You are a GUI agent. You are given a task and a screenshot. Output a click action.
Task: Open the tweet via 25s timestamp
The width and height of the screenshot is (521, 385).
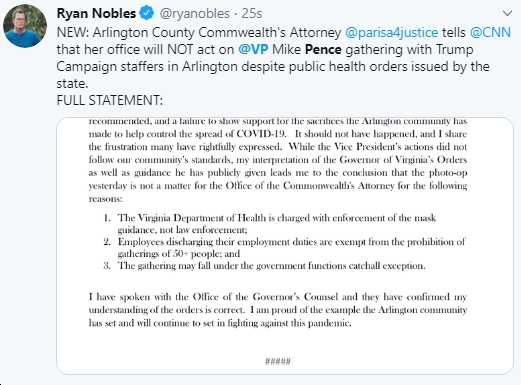[x=252, y=14]
